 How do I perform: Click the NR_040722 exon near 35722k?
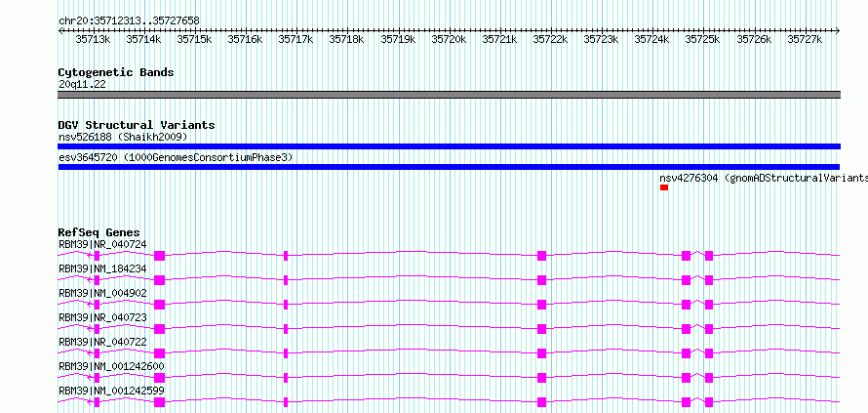542,353
